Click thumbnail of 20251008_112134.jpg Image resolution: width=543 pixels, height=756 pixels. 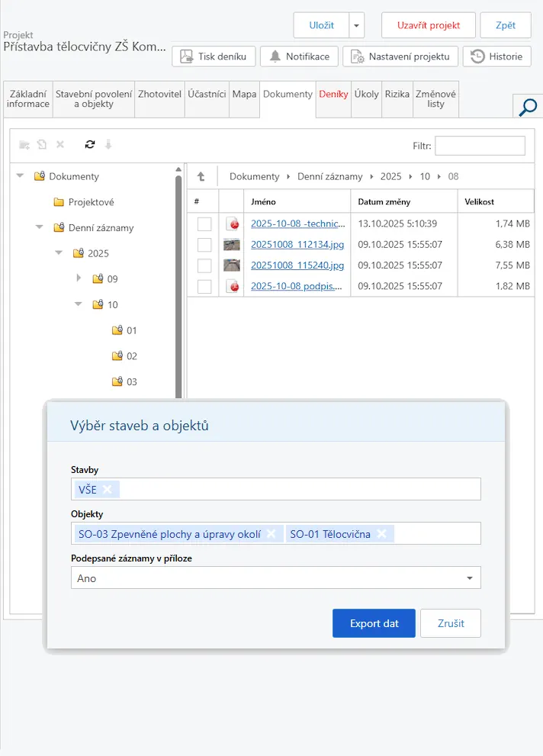[232, 245]
